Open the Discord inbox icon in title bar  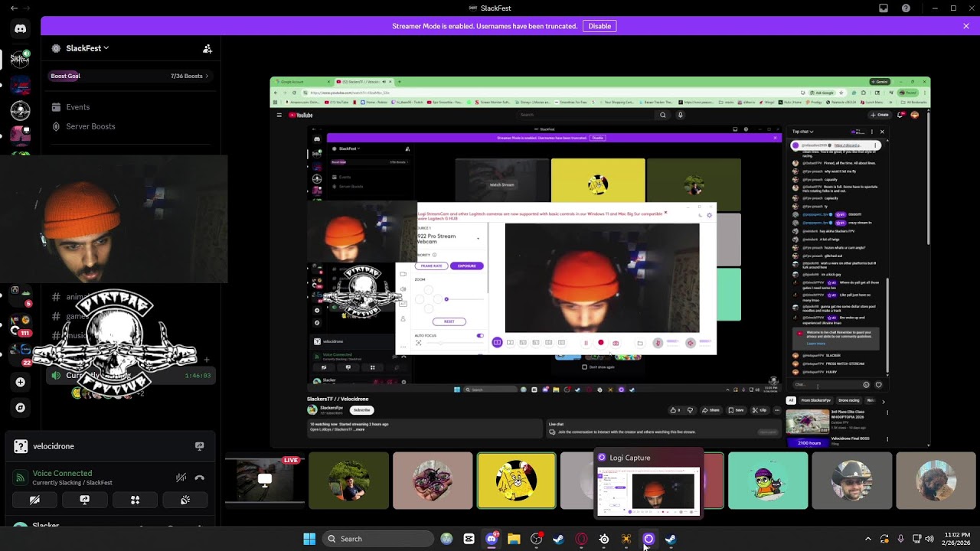(884, 8)
